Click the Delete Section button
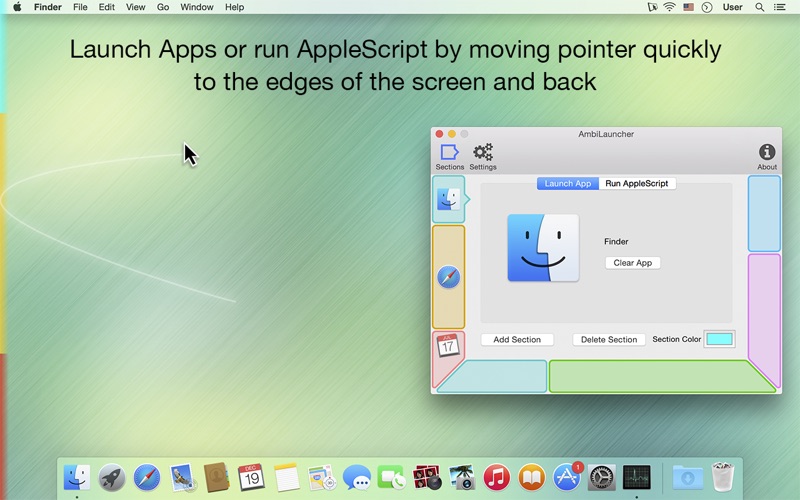Viewport: 800px width, 500px height. pyautogui.click(x=609, y=340)
